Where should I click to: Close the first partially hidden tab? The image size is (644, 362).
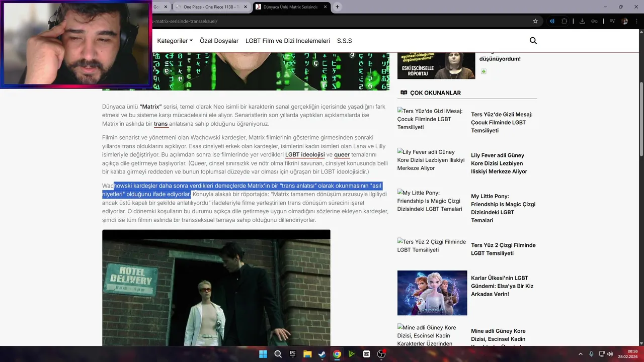click(166, 7)
